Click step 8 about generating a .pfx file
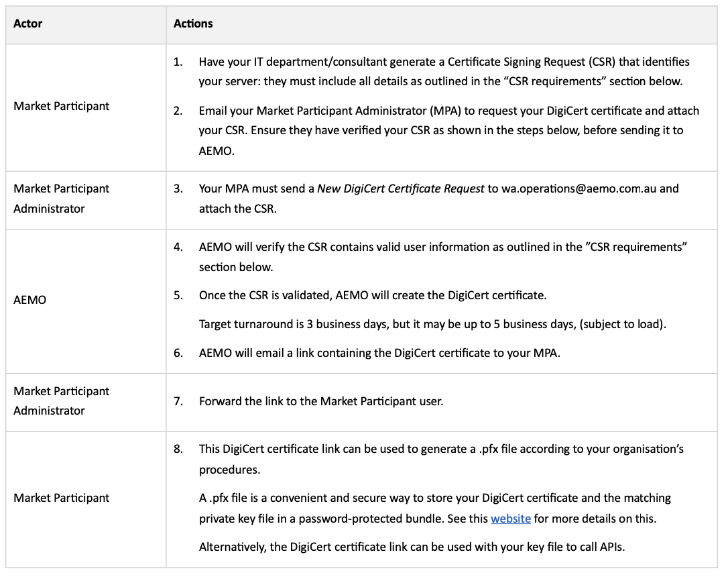This screenshot has width=728, height=577. pos(440,458)
